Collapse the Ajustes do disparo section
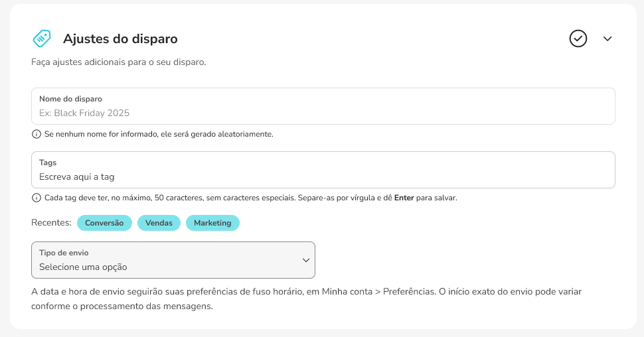This screenshot has width=644, height=337. [x=607, y=38]
